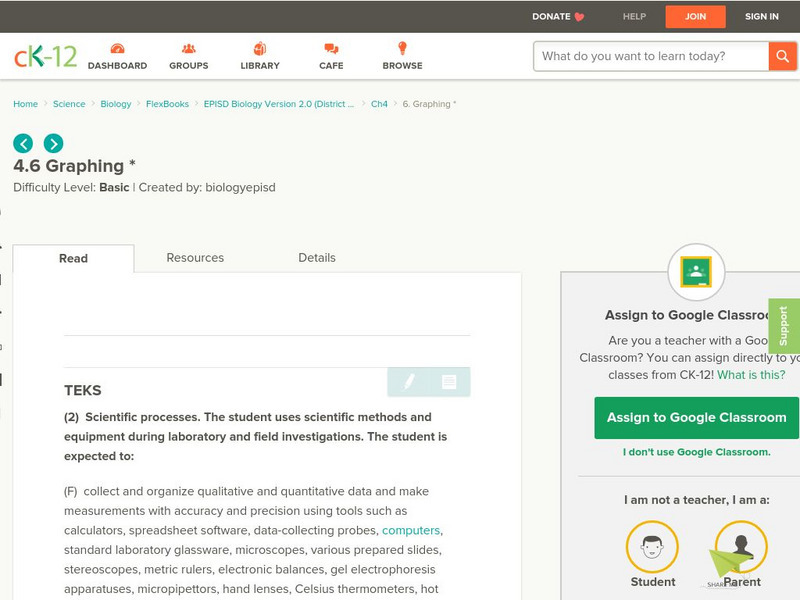The width and height of the screenshot is (800, 600).
Task: Open the Library icon in navigation
Action: tap(260, 49)
